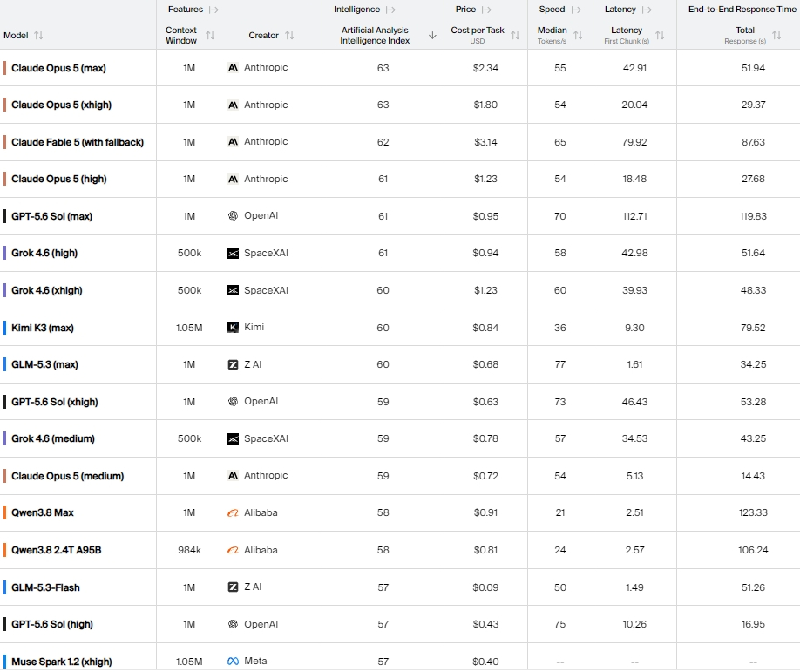Screen dimensions: 800x672
Task: Open Qwen3.8 2.4T A95B model
Action: pyautogui.click(x=56, y=550)
